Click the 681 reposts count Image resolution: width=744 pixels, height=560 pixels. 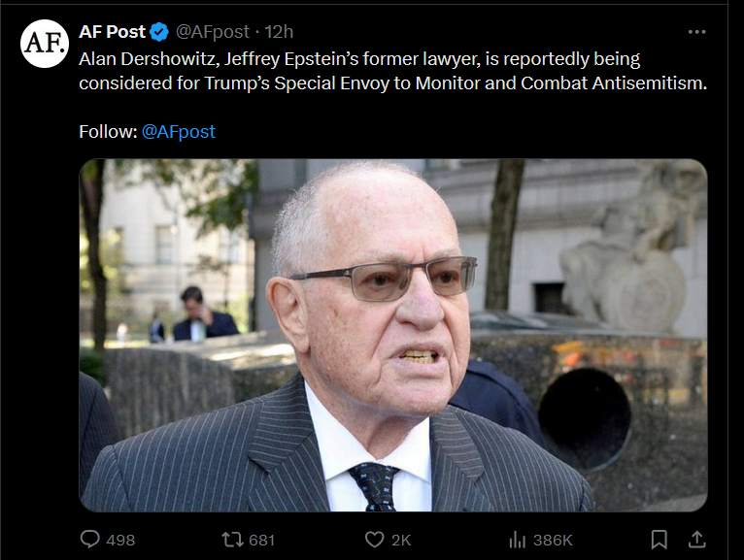tap(262, 540)
